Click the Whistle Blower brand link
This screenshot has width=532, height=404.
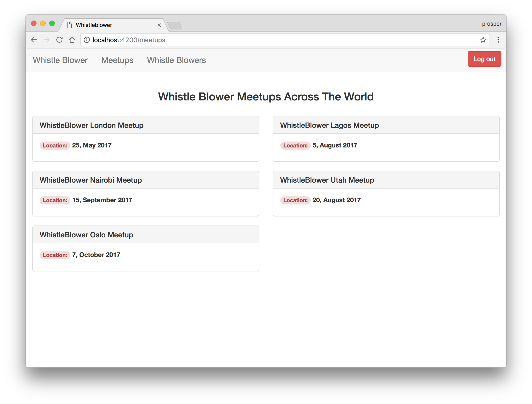(60, 60)
